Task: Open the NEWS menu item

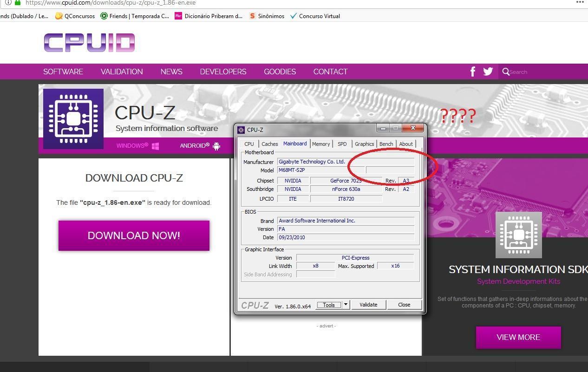Action: 171,72
